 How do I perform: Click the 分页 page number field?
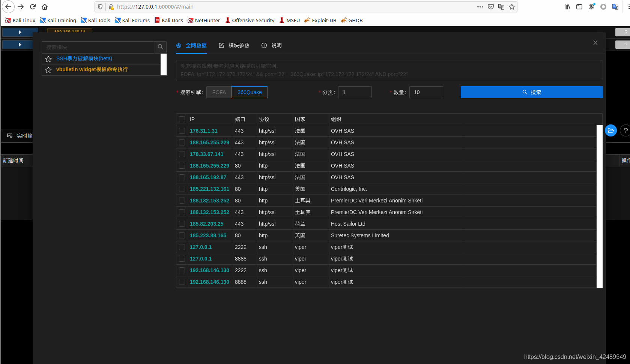[355, 92]
